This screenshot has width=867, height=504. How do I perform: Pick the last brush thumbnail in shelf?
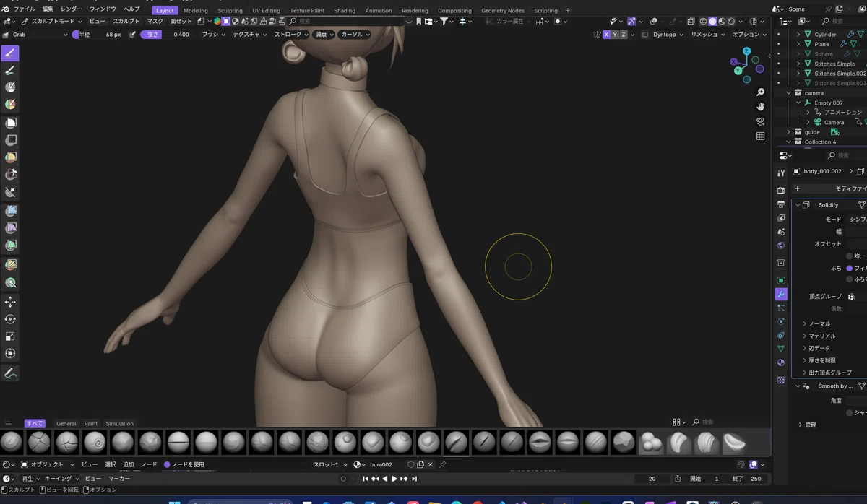(734, 442)
